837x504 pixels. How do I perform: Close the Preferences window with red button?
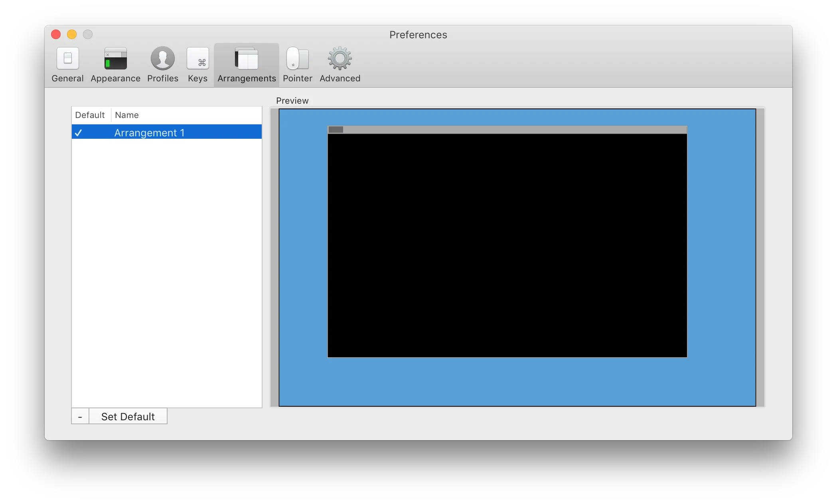pyautogui.click(x=56, y=35)
